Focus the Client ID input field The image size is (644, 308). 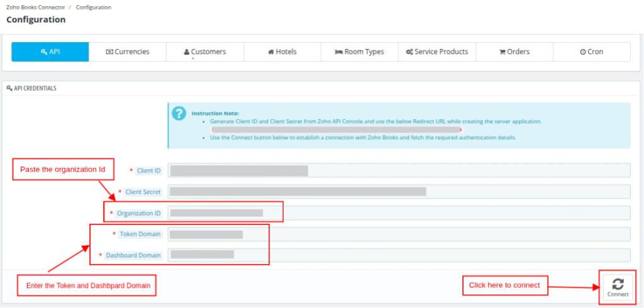point(399,170)
